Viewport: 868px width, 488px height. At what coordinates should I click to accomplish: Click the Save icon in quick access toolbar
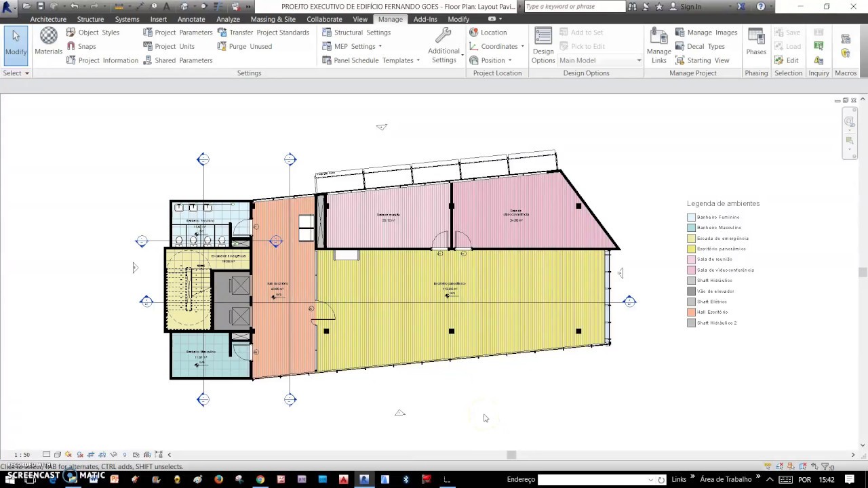[x=41, y=6]
